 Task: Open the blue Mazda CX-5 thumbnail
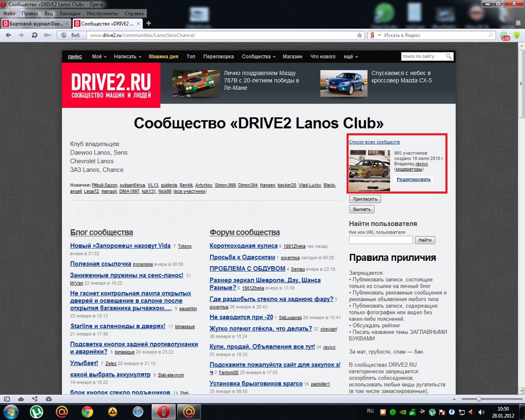(343, 83)
